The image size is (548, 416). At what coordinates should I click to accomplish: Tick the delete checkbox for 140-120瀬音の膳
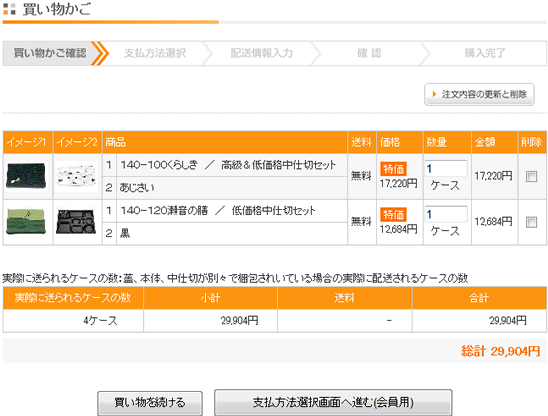click(x=531, y=222)
